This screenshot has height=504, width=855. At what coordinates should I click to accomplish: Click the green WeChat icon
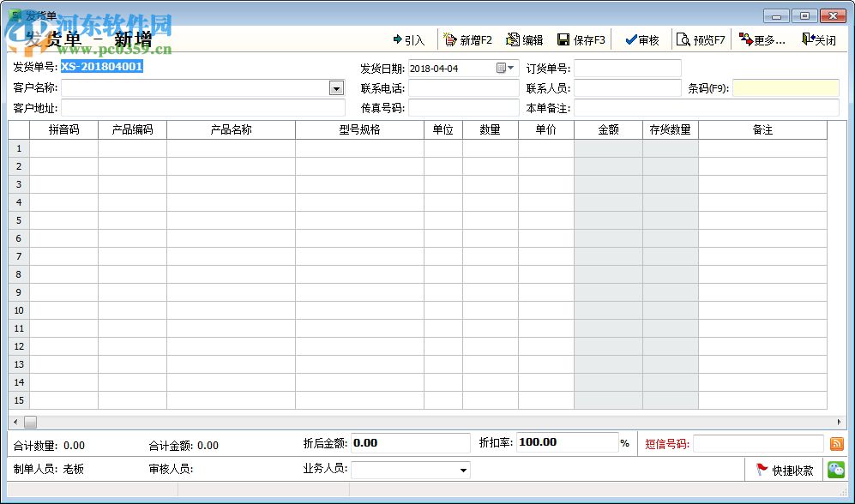pos(836,469)
